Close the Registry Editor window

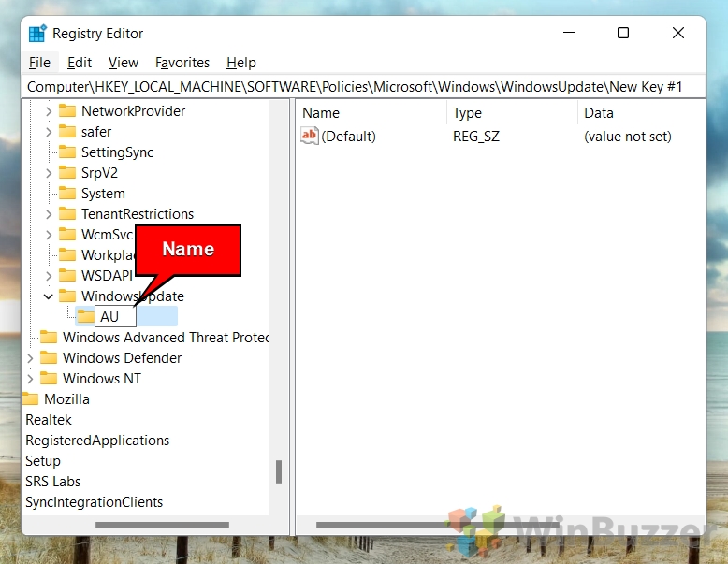pyautogui.click(x=678, y=33)
